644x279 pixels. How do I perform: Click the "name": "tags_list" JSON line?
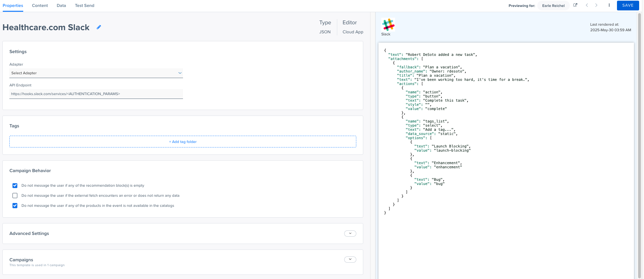[427, 121]
